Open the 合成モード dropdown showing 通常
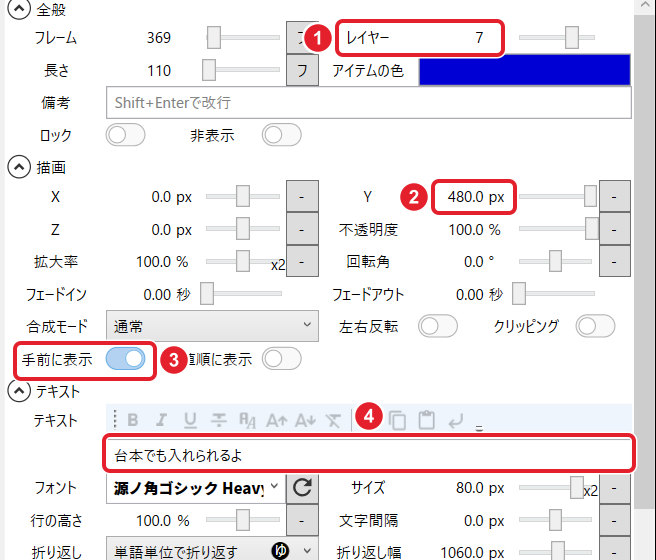The image size is (656, 560). click(212, 326)
